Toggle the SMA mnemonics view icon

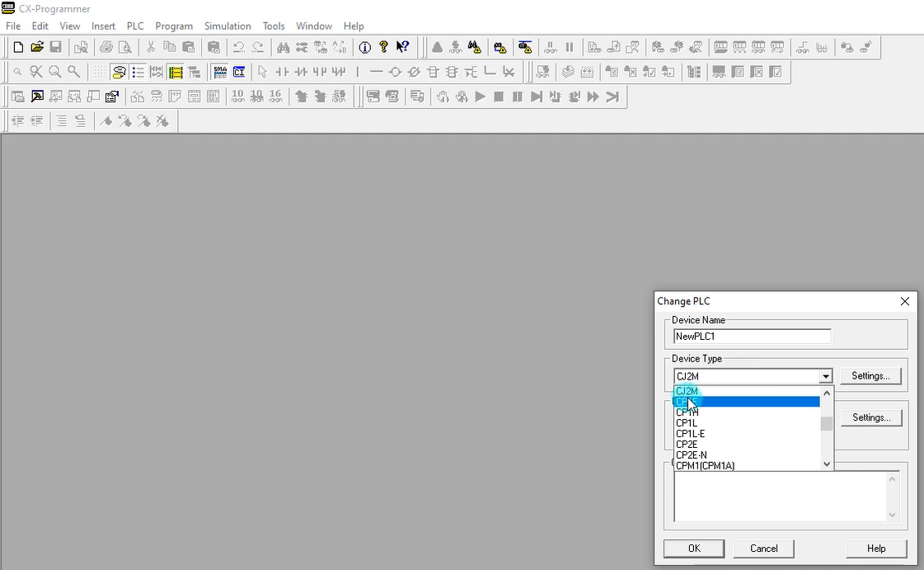[x=220, y=72]
